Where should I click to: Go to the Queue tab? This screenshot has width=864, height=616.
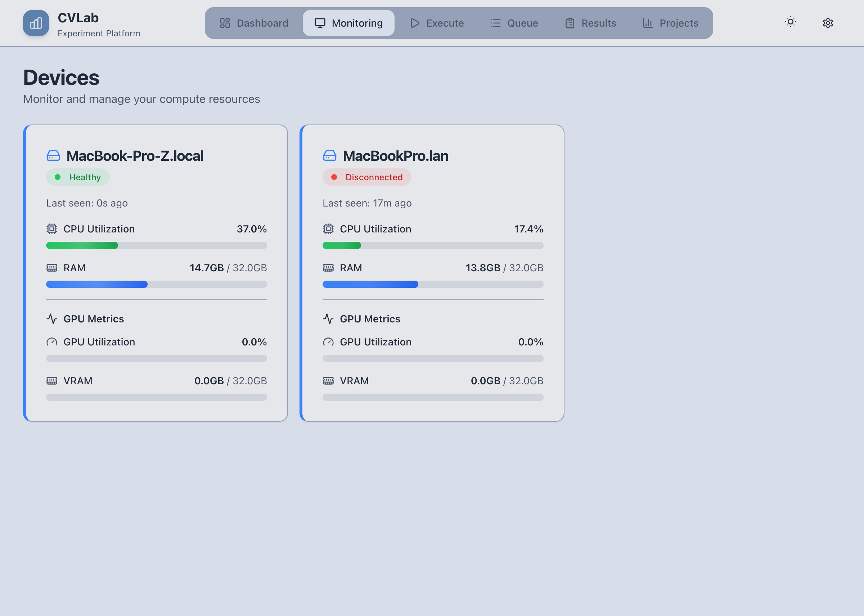514,23
